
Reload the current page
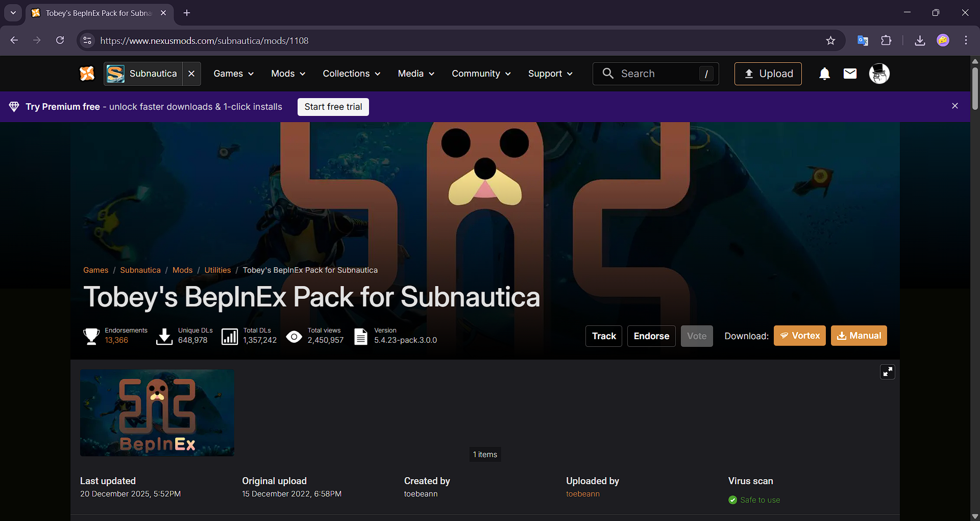pyautogui.click(x=60, y=40)
